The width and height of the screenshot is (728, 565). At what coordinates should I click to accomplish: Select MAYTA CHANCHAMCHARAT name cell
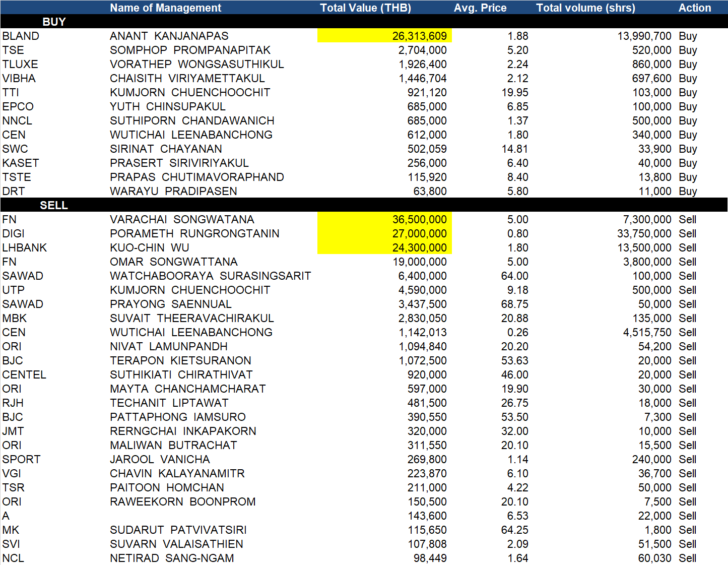[x=188, y=389]
